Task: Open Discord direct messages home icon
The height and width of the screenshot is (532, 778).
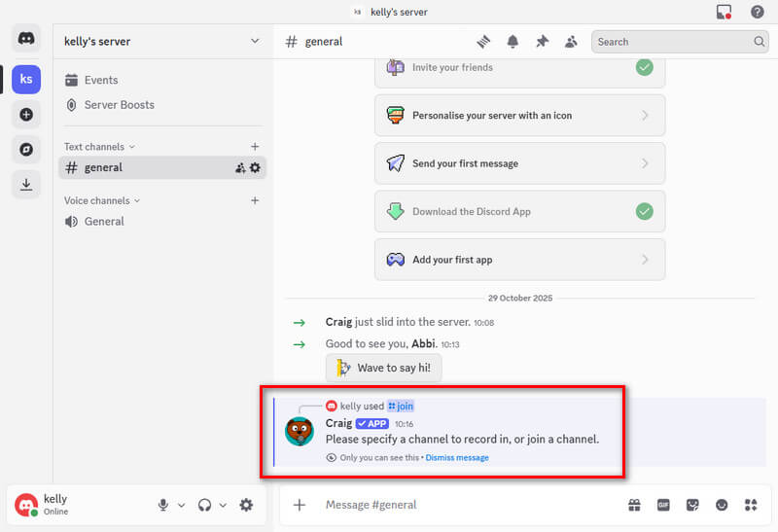Action: coord(26,38)
